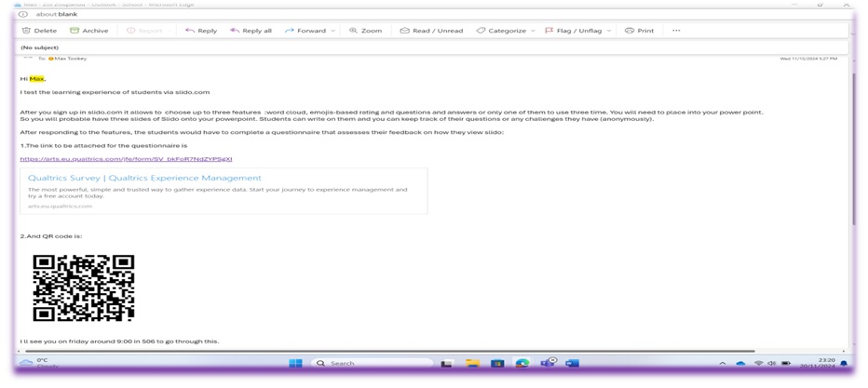Click the Categorize tag button
The width and height of the screenshot is (868, 388).
[x=501, y=31]
